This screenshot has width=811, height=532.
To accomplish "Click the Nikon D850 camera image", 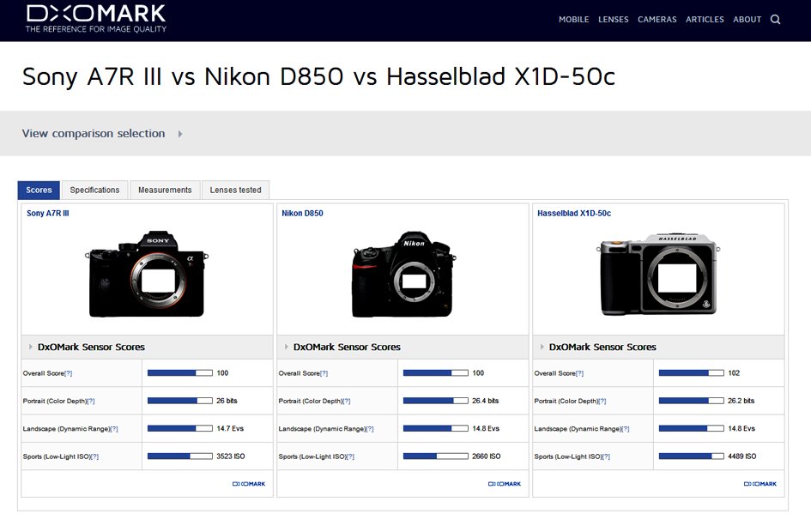I will (402, 275).
